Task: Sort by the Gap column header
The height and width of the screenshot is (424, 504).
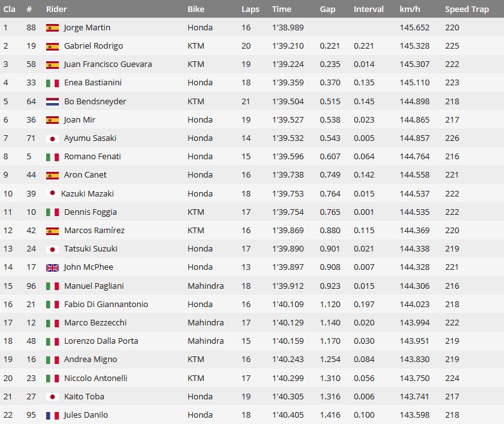Action: pos(328,9)
